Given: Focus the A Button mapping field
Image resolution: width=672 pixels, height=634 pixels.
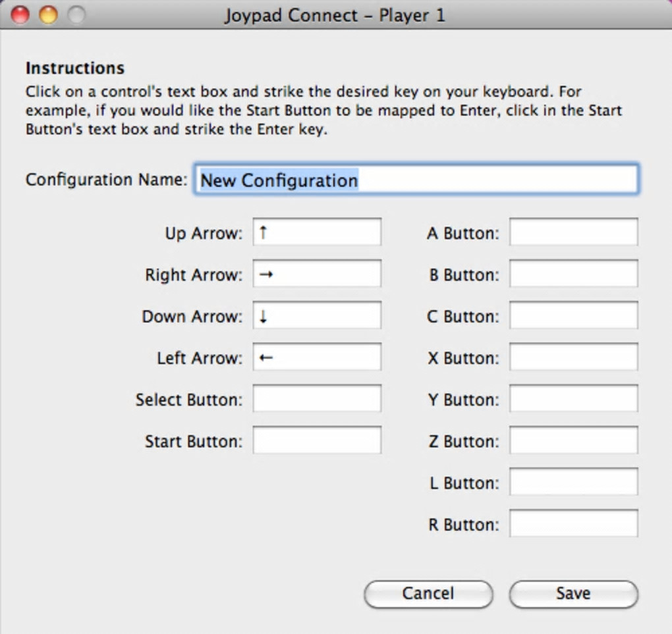Looking at the screenshot, I should 573,232.
